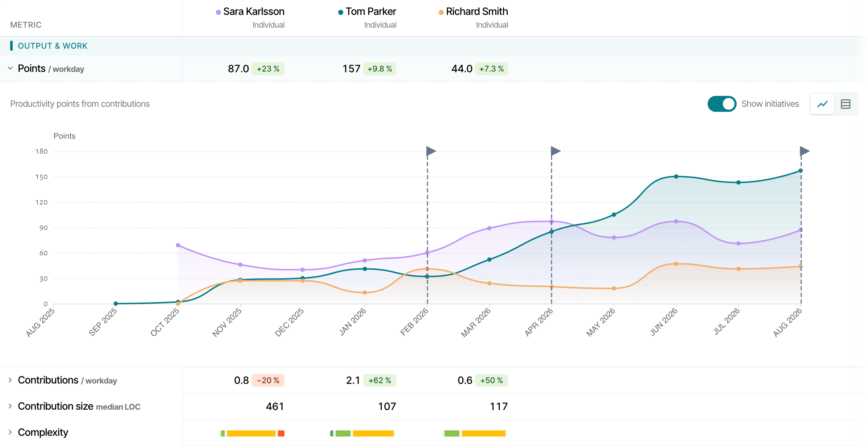
Task: Click Tom Parker's MAY 2026 data point
Action: point(614,215)
